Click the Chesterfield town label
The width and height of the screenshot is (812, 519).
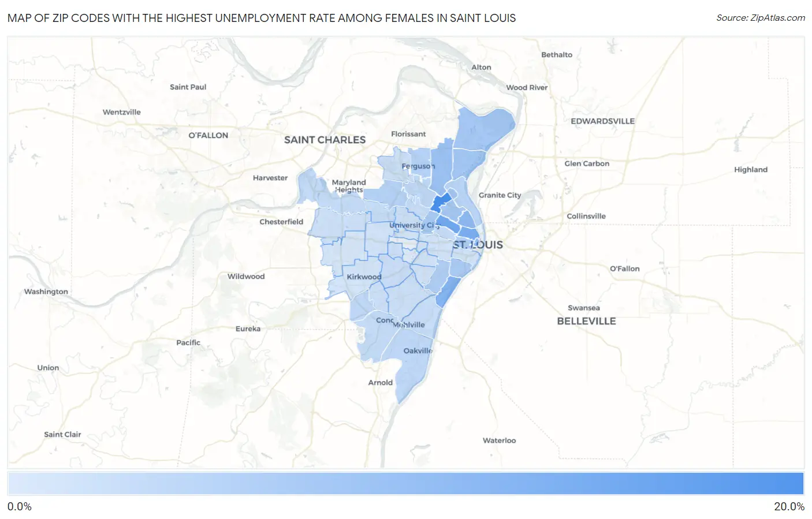click(281, 222)
